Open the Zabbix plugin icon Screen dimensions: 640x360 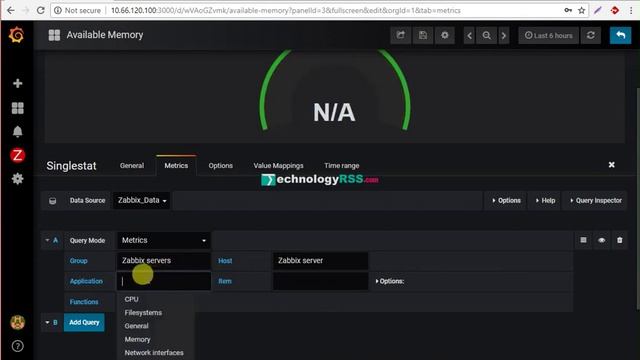point(17,156)
